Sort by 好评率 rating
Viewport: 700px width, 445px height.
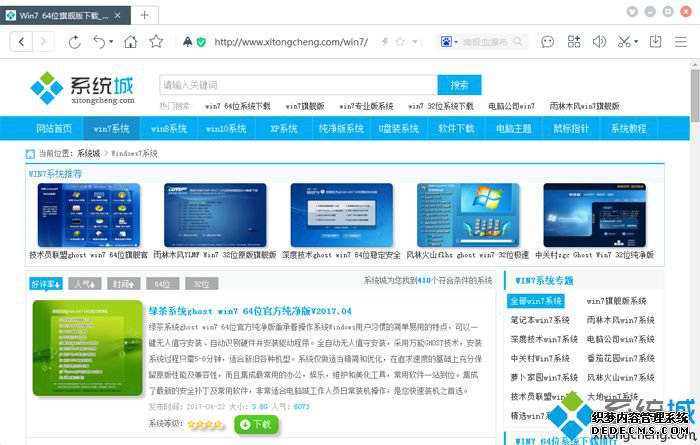click(46, 283)
